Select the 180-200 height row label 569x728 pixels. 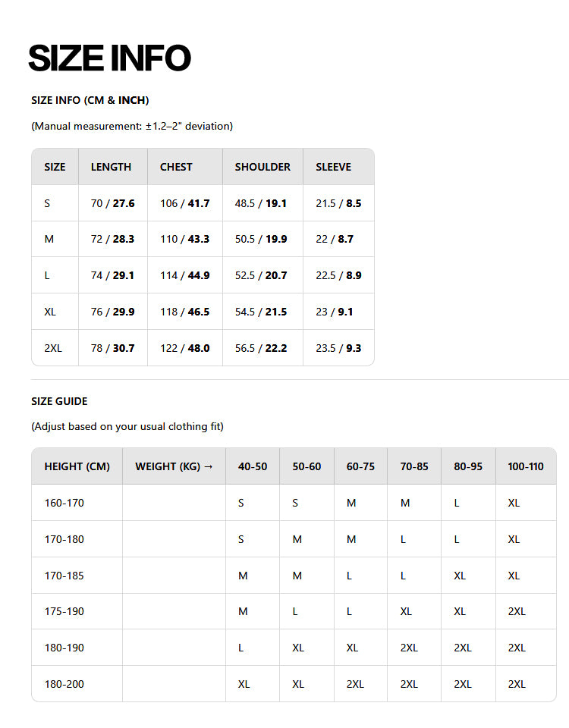(x=64, y=684)
